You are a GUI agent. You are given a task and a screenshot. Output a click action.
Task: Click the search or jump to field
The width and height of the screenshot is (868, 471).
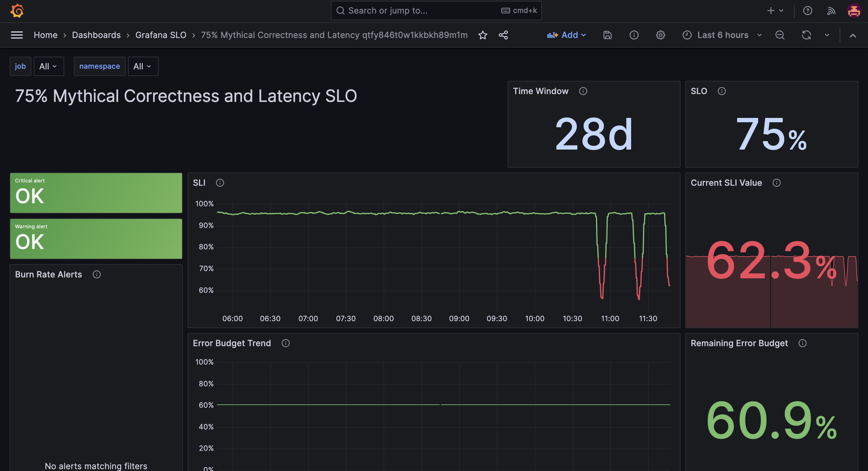point(414,11)
